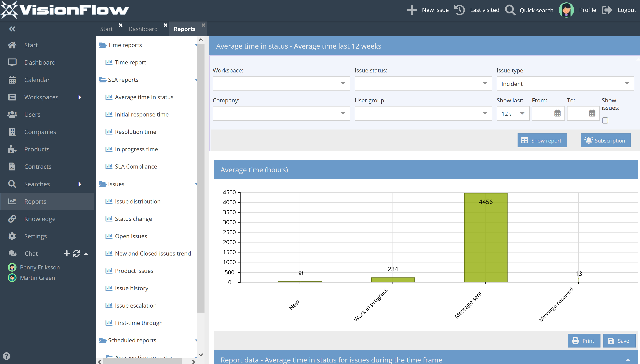Collapse the Issues folder
This screenshot has width=640, height=364.
tap(196, 184)
